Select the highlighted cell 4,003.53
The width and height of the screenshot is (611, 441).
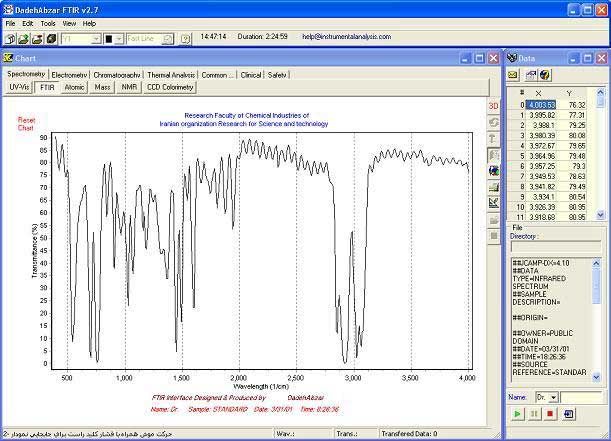point(541,105)
